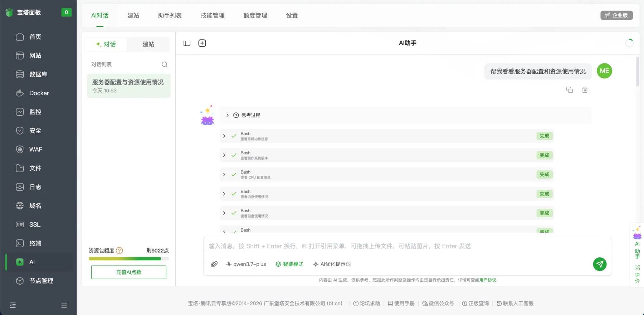Screen dimensions: 644x315
Task: Delete the user message
Action: click(x=585, y=90)
